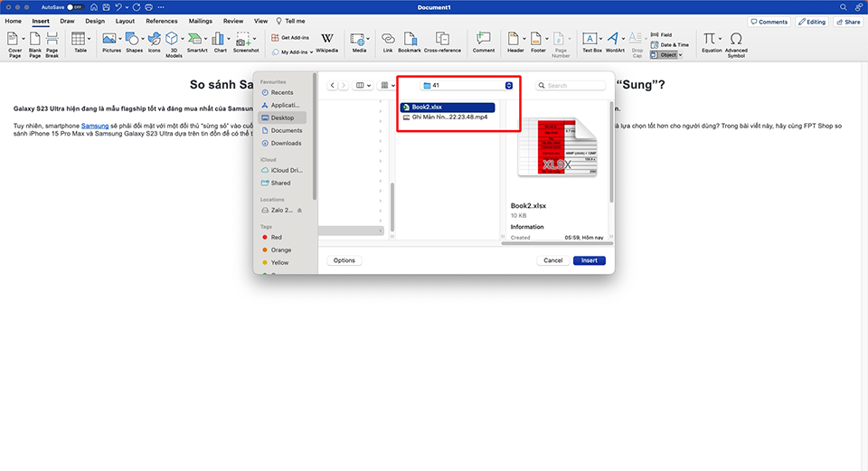Image resolution: width=868 pixels, height=471 pixels.
Task: Open the References tab
Action: 162,21
